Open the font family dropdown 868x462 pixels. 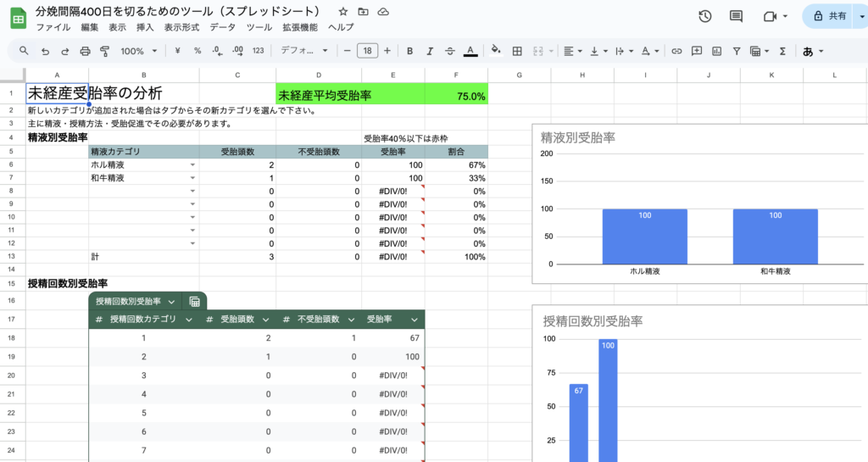(x=305, y=51)
